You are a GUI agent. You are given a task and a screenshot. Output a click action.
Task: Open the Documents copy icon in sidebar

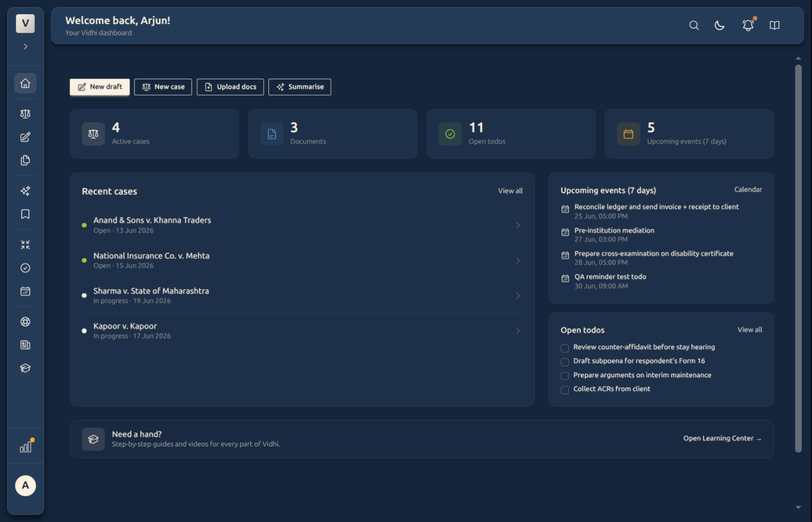point(25,160)
